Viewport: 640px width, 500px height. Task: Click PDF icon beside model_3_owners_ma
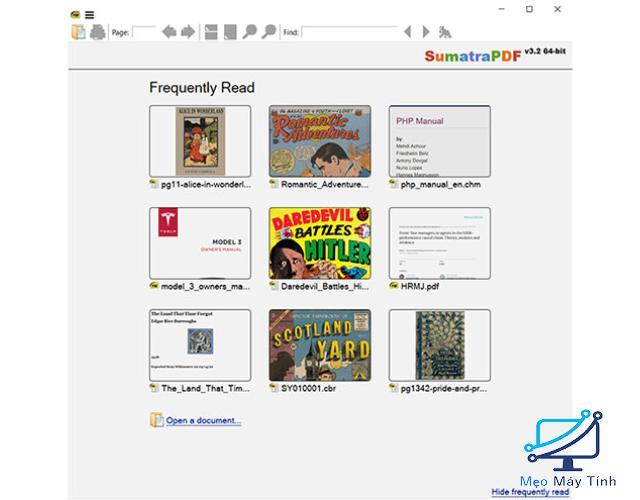point(154,286)
